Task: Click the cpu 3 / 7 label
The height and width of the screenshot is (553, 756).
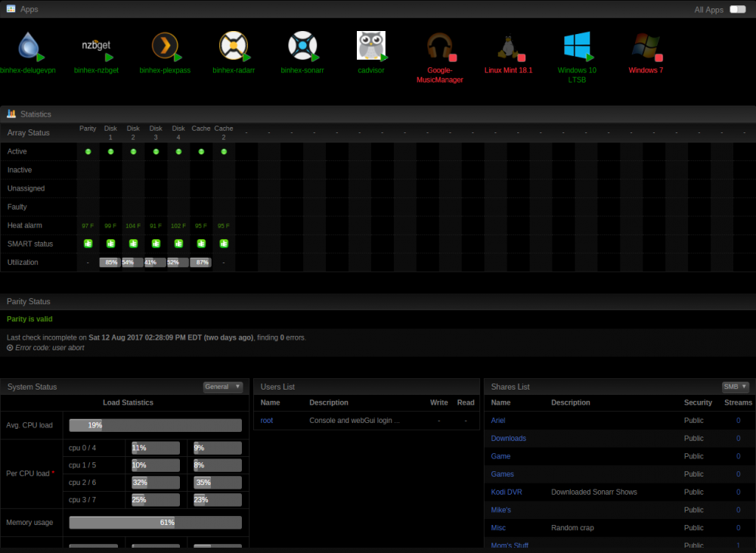Action: 82,499
